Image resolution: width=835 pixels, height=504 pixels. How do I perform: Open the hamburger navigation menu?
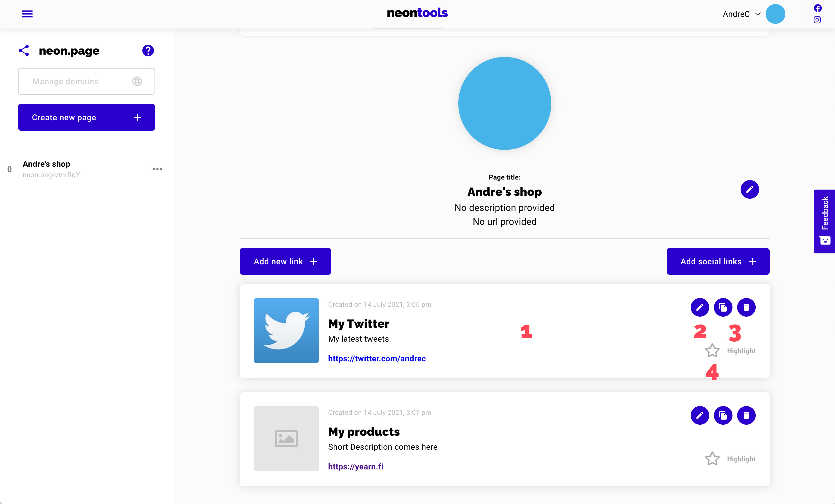[27, 14]
